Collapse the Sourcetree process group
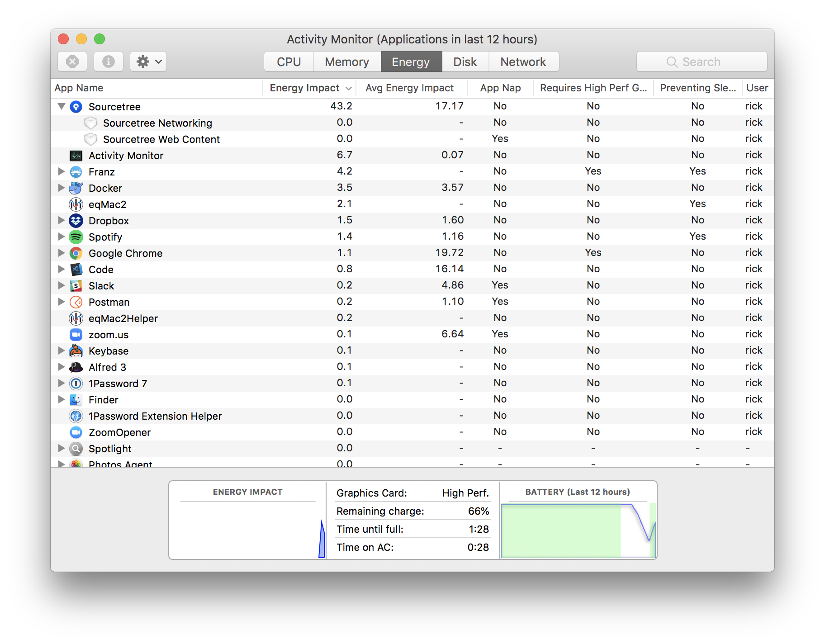The height and width of the screenshot is (644, 825). 62,107
